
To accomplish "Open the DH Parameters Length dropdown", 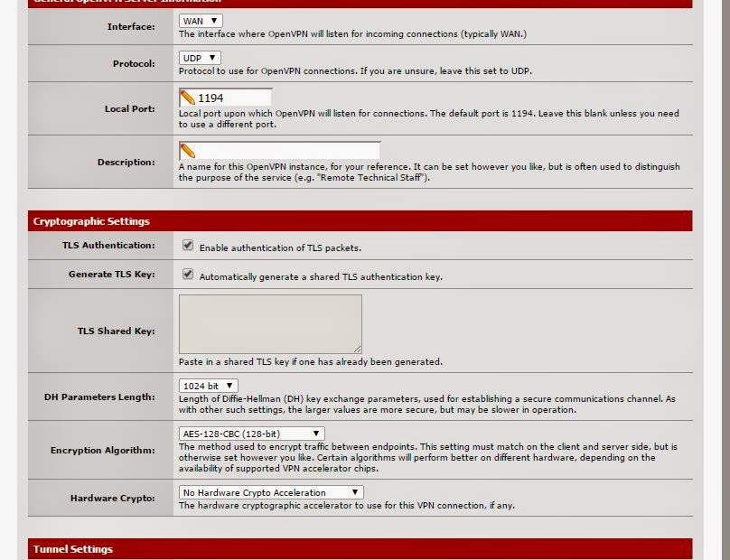I will (x=208, y=386).
